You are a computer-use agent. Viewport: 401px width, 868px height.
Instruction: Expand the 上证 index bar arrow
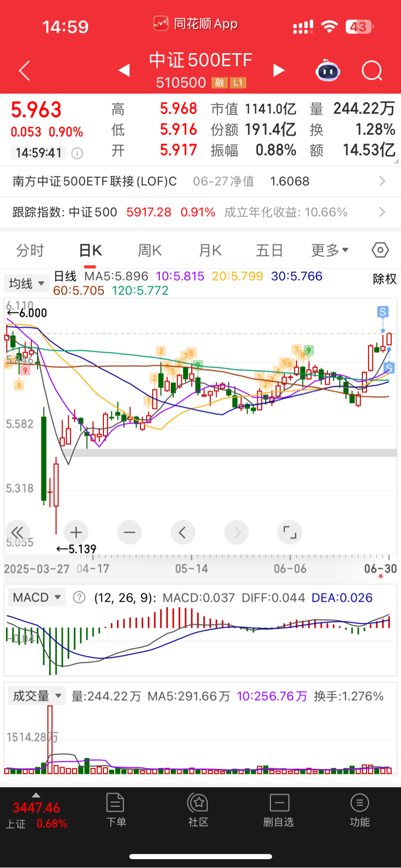[36, 795]
